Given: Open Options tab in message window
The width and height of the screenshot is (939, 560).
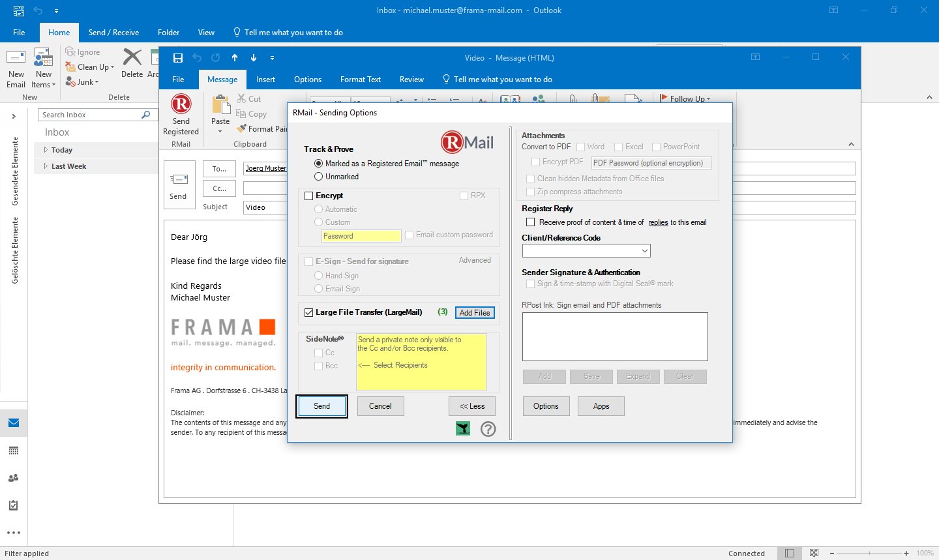Looking at the screenshot, I should (308, 80).
